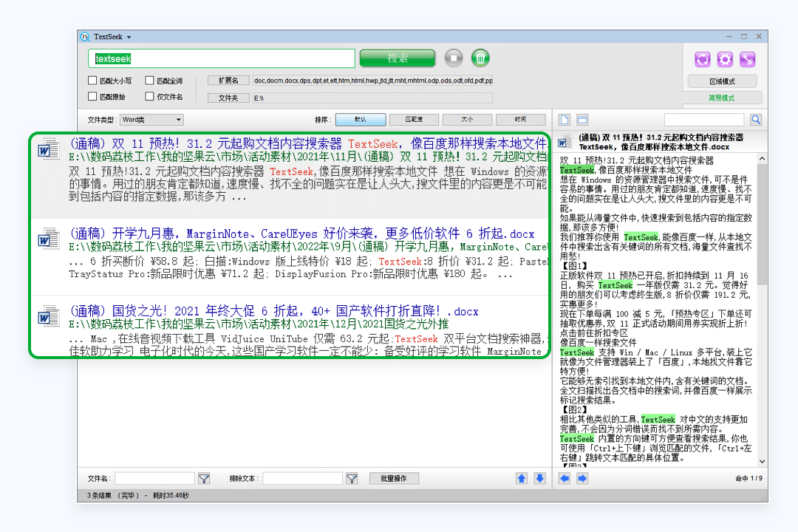Screen dimensions: 798x532
Task: Click the green path under the 国货之光 result
Action: (x=259, y=324)
